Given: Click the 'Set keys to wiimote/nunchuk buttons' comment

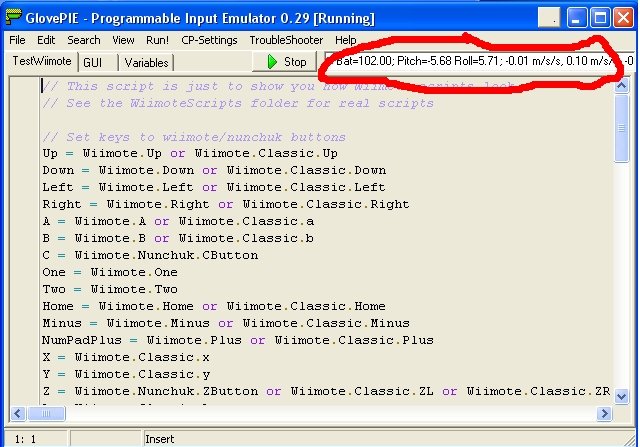Looking at the screenshot, I should click(194, 137).
